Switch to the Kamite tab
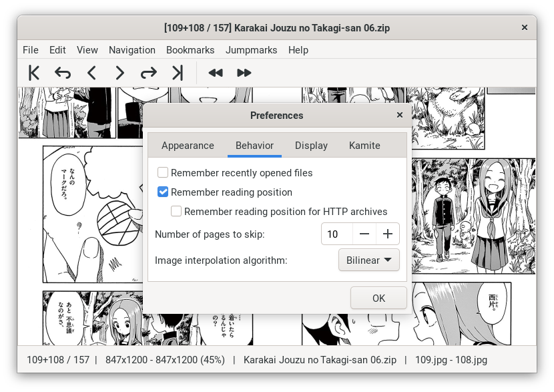This screenshot has width=554, height=392. 364,146
